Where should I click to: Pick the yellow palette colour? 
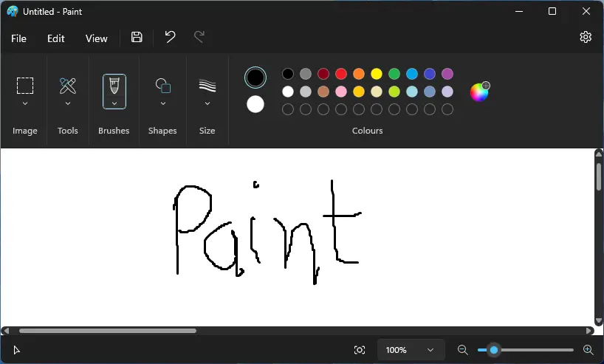tap(377, 74)
